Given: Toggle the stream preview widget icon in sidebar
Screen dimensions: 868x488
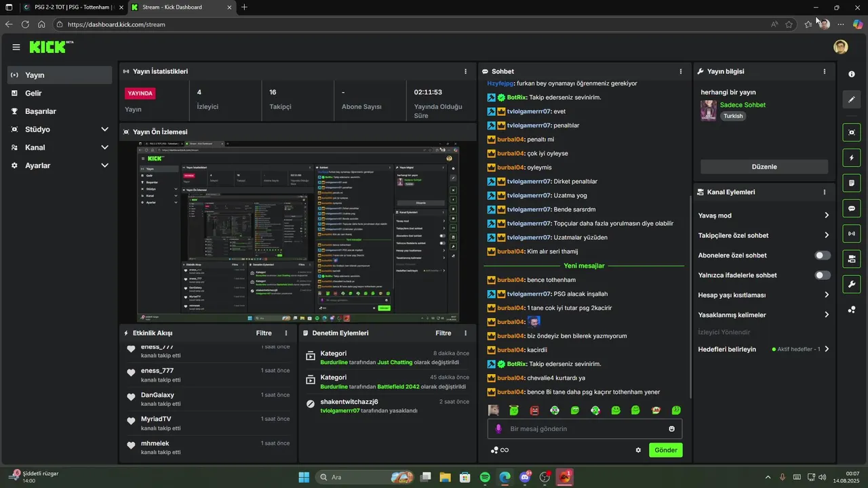Looking at the screenshot, I should pyautogui.click(x=852, y=132).
